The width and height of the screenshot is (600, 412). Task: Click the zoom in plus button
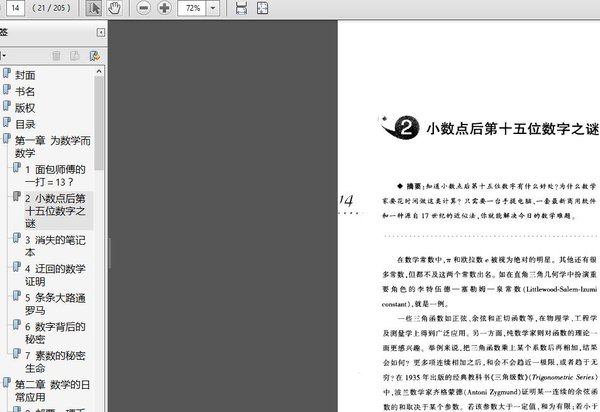(165, 8)
